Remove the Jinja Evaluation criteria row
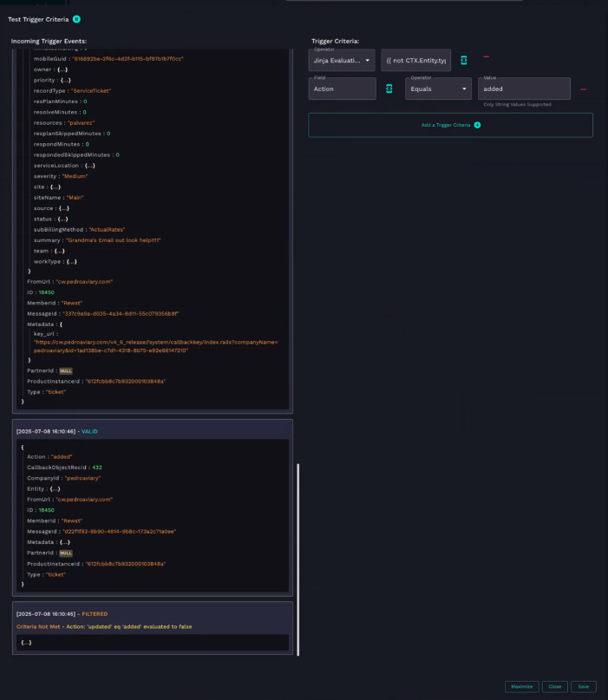Image resolution: width=608 pixels, height=700 pixels. (487, 58)
